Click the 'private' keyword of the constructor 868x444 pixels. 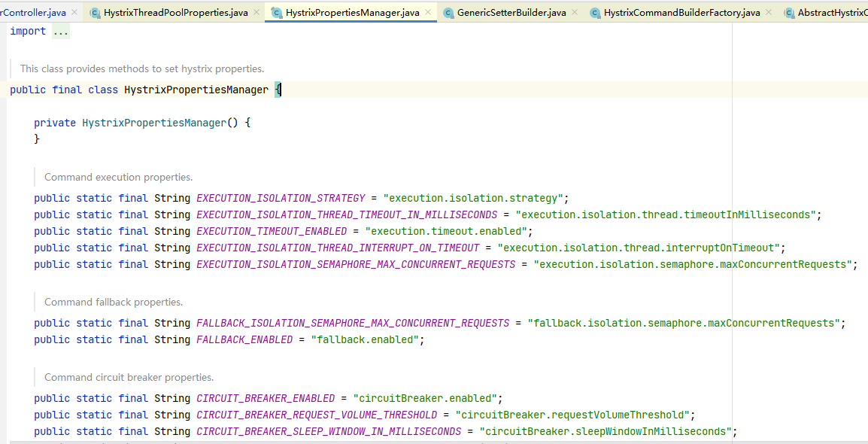point(55,123)
